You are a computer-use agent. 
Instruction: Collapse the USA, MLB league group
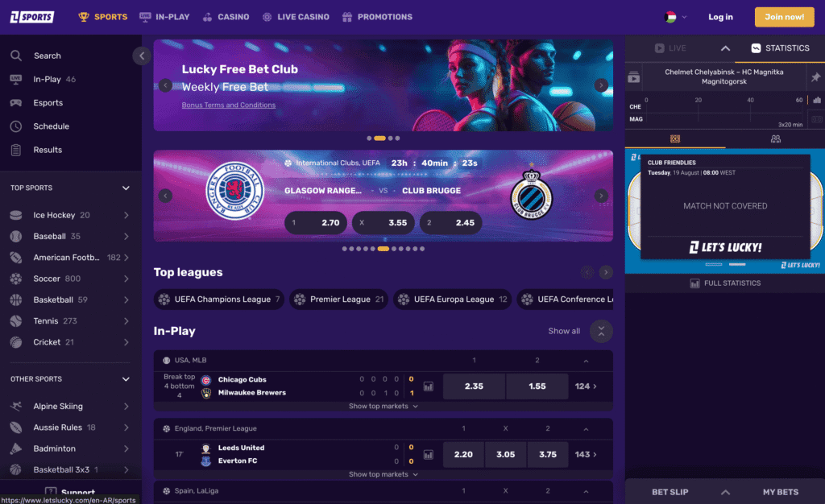click(586, 361)
